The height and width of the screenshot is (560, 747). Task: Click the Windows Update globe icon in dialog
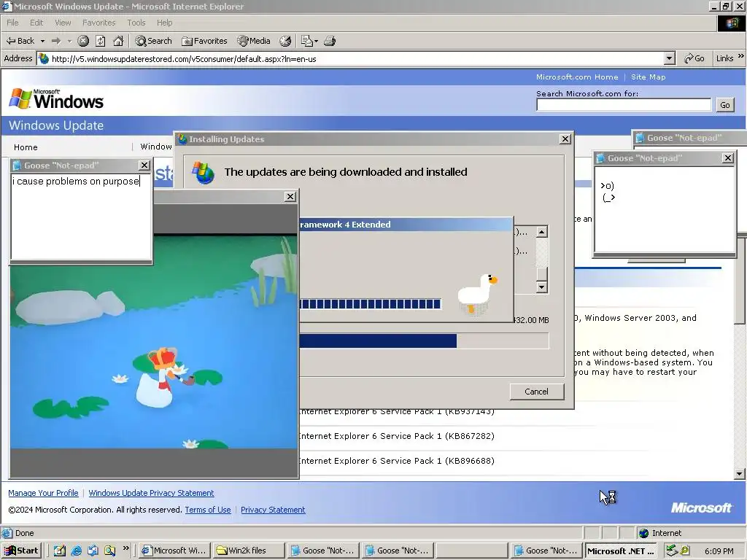[203, 172]
